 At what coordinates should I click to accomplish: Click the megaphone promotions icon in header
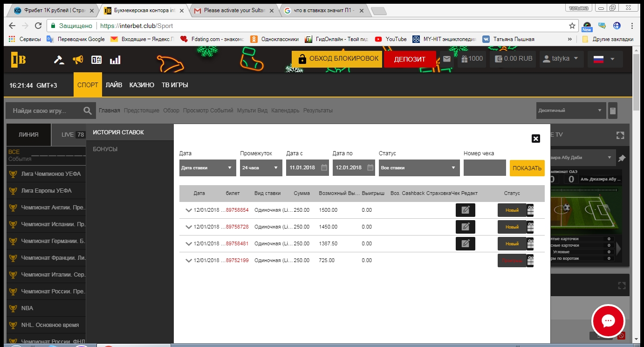pyautogui.click(x=78, y=60)
